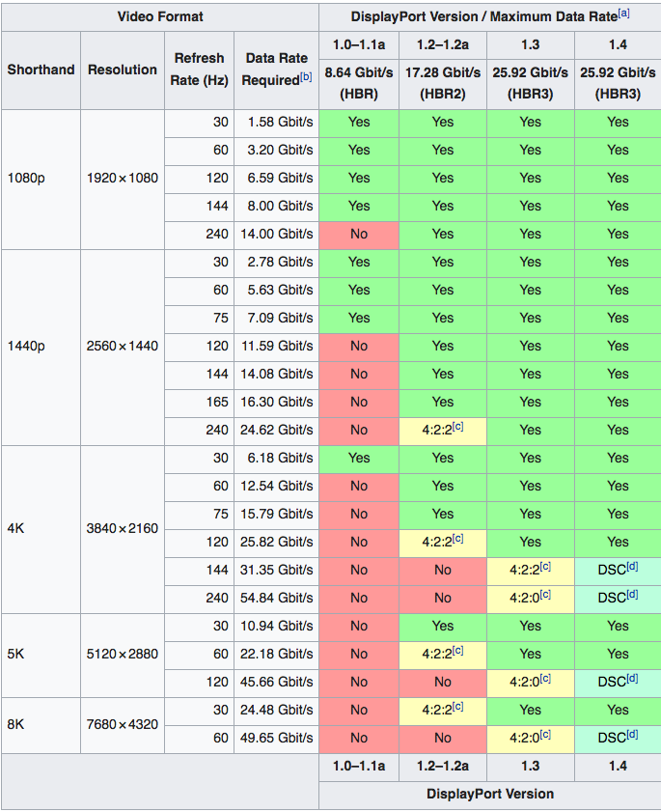
Task: Select the top '1.4' version header
Action: tap(618, 45)
